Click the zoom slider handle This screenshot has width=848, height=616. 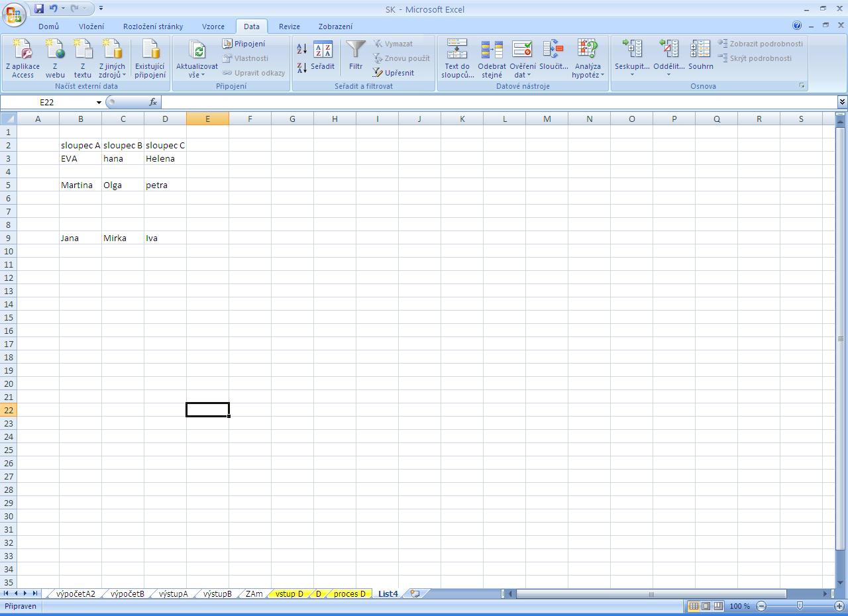(800, 606)
